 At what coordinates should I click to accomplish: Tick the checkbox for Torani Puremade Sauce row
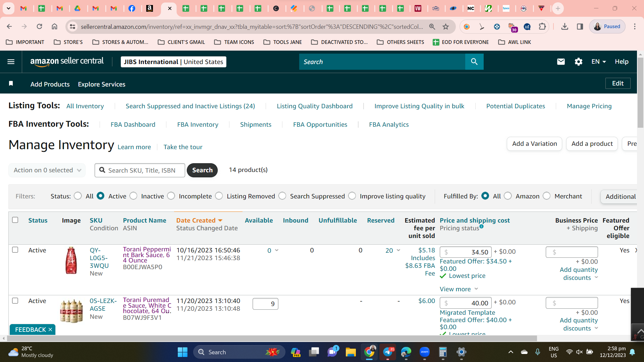click(15, 301)
